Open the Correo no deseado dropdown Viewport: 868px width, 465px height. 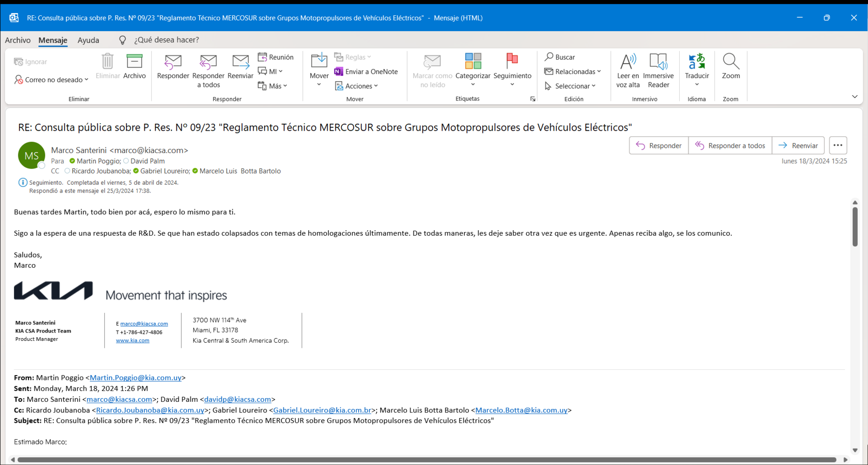point(51,80)
